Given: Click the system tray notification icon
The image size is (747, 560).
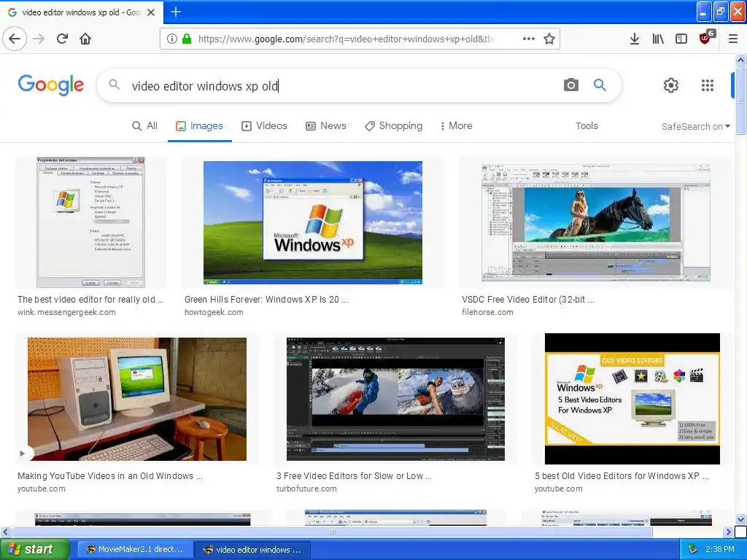Looking at the screenshot, I should pos(692,550).
